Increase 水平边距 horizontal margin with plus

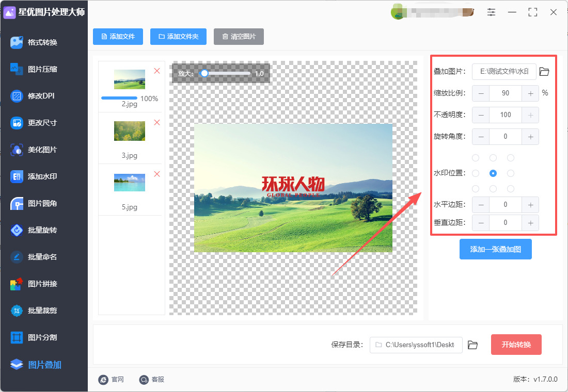coord(530,205)
